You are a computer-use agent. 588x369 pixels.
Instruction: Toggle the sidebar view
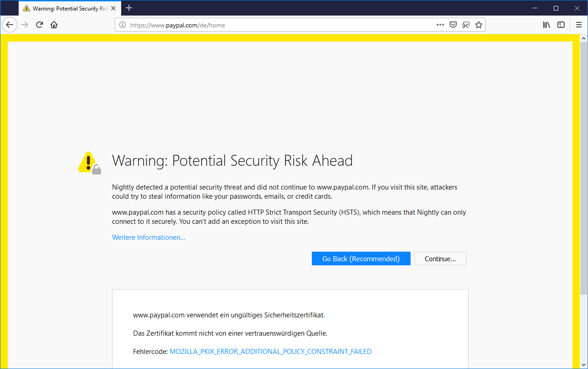pos(561,25)
